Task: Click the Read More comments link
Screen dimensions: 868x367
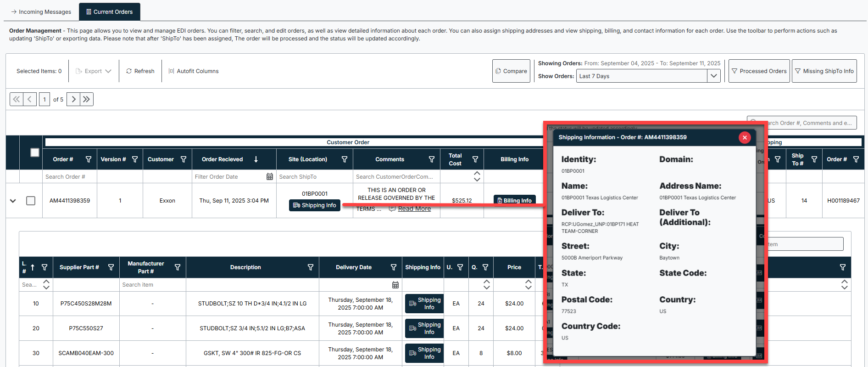Action: pos(414,209)
